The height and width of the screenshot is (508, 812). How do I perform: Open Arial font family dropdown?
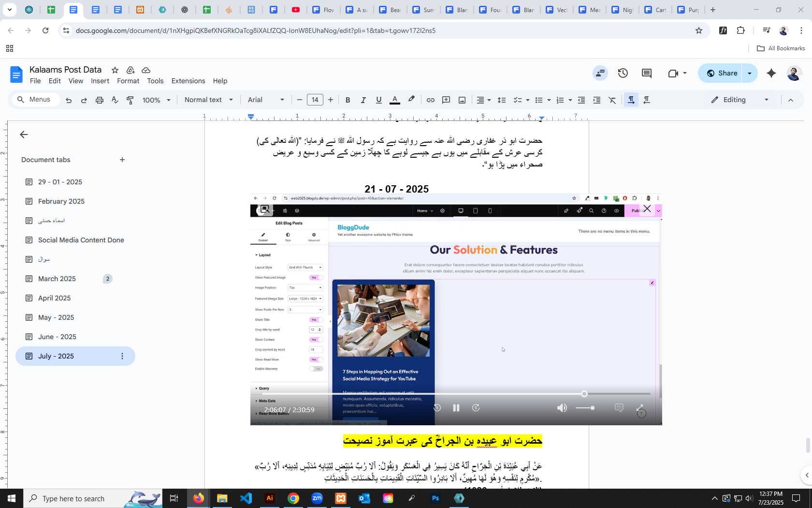point(266,100)
